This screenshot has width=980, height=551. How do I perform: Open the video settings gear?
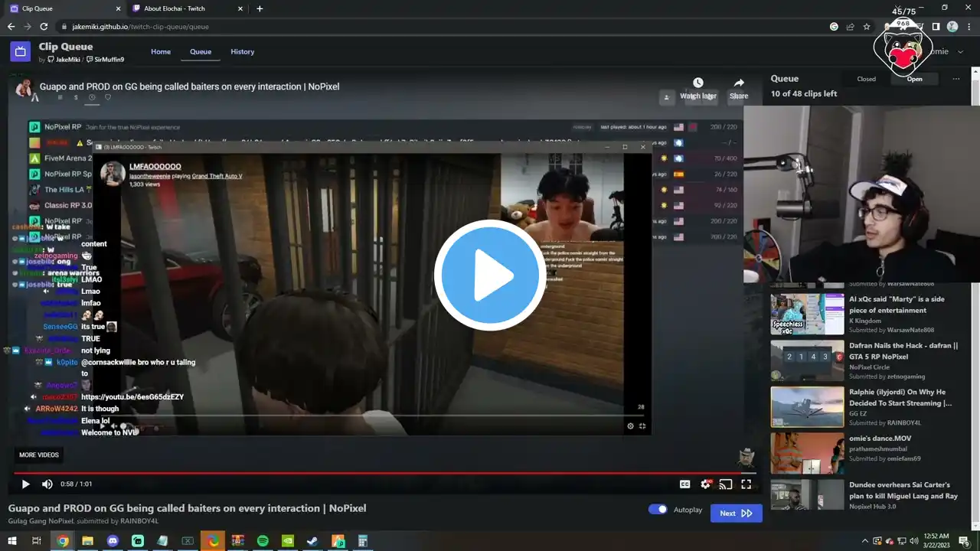705,484
